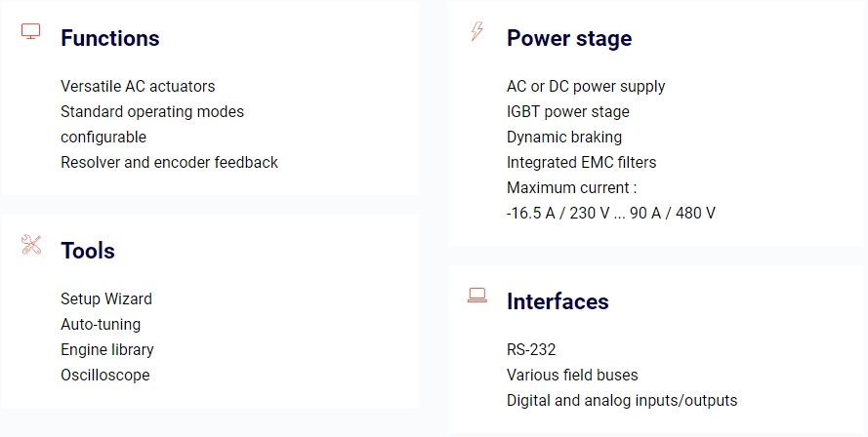
Task: Select the Oscilloscope tool entry
Action: pyautogui.click(x=105, y=375)
